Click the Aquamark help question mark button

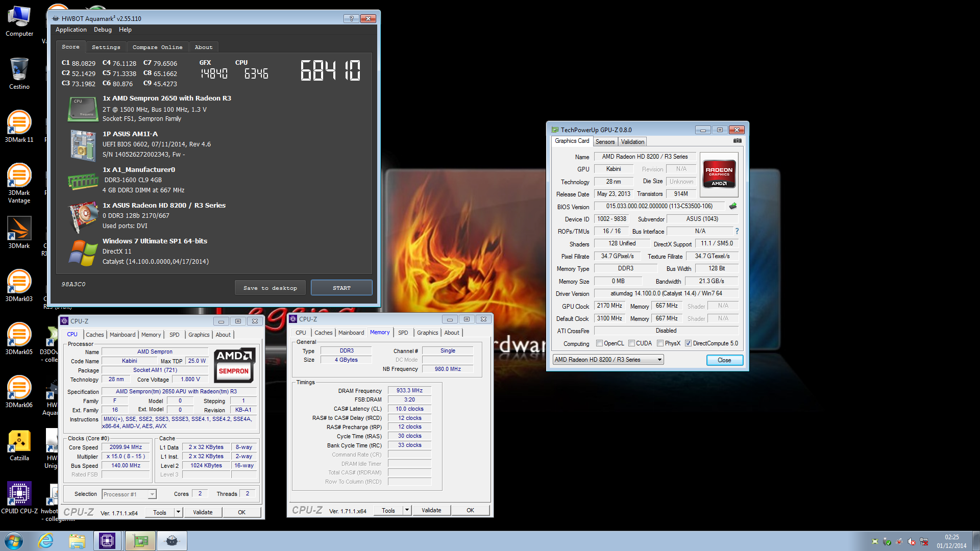click(351, 18)
